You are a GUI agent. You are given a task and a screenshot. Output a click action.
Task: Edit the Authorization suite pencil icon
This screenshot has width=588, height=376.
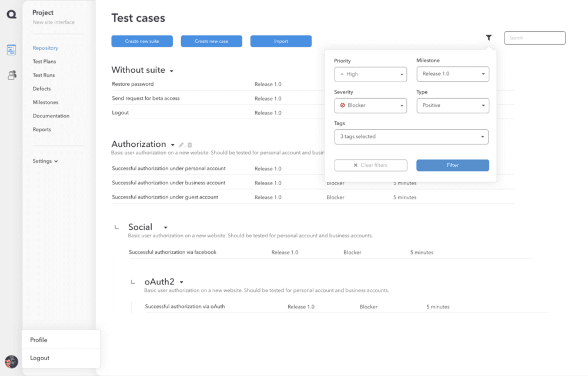(181, 145)
